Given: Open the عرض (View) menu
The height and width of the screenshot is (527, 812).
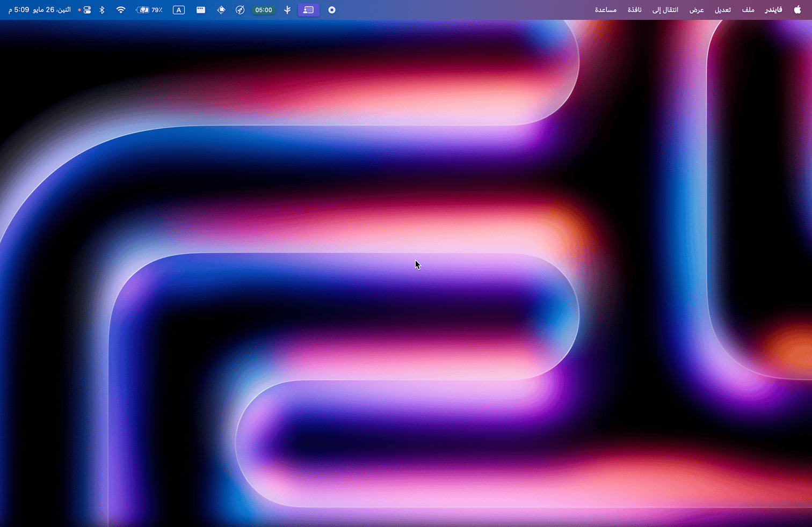Looking at the screenshot, I should (697, 10).
